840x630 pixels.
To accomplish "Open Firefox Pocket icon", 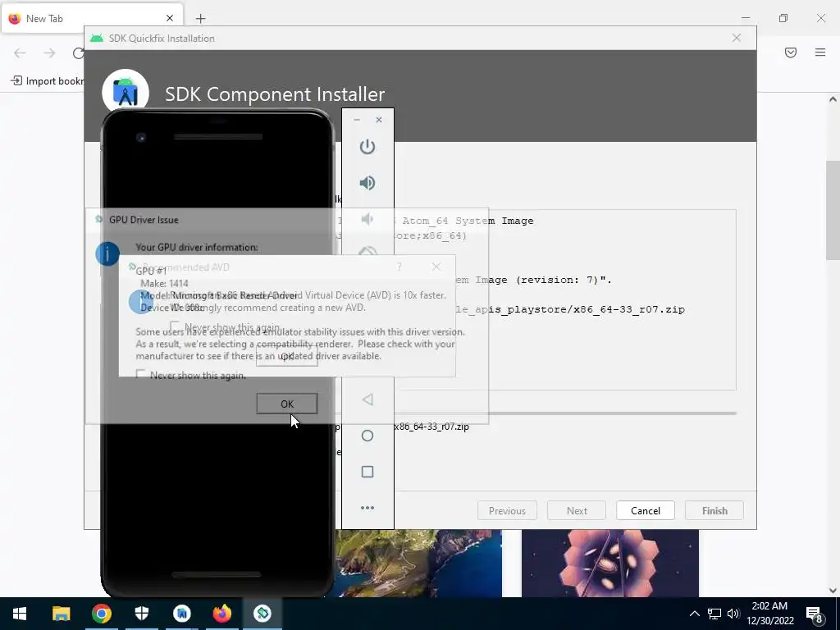I will 791,52.
